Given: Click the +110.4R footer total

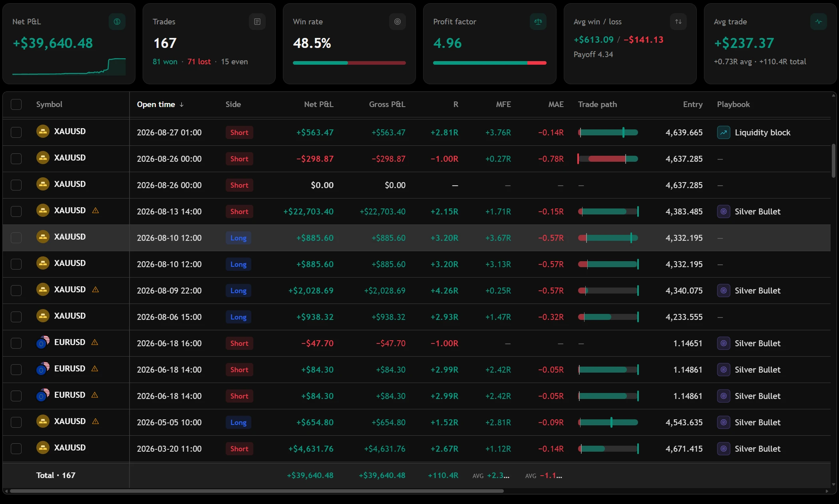Looking at the screenshot, I should [x=443, y=475].
